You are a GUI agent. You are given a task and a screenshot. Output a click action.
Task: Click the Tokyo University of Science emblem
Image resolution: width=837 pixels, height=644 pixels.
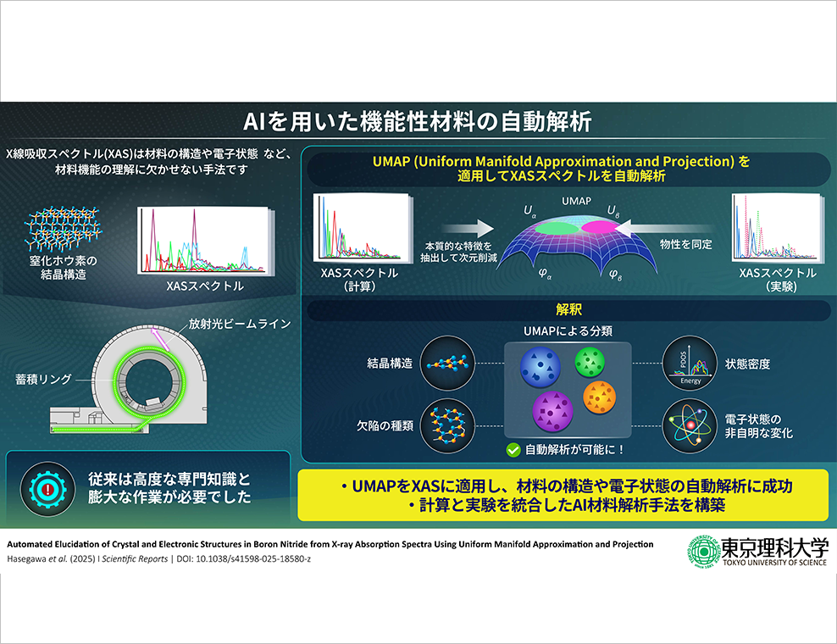point(701,552)
